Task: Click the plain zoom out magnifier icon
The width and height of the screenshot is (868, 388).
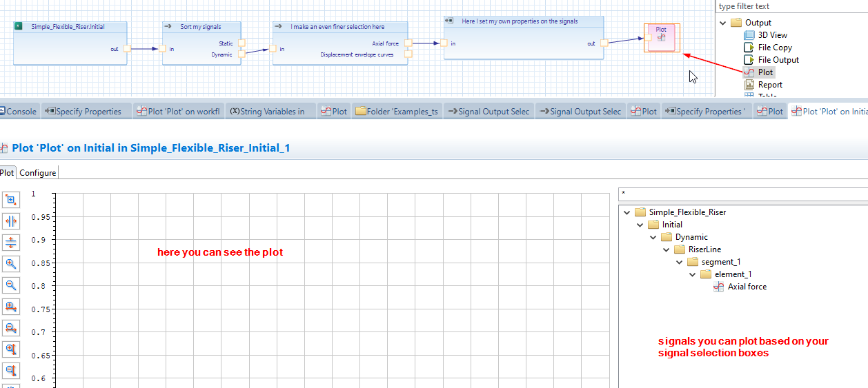Action: pos(11,285)
